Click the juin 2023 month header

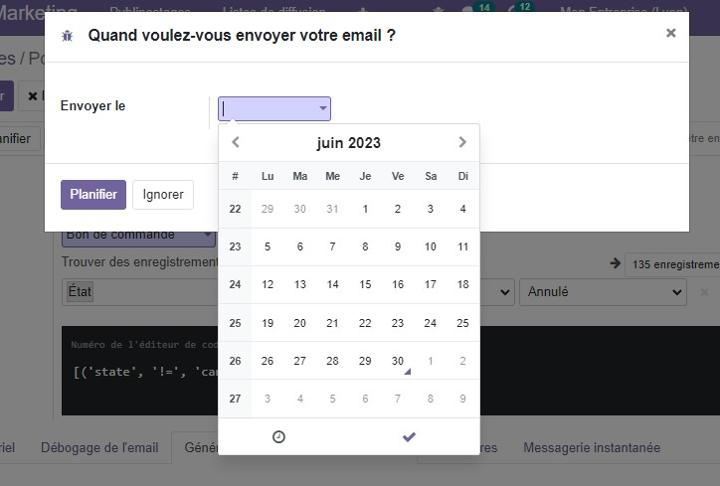coord(349,143)
